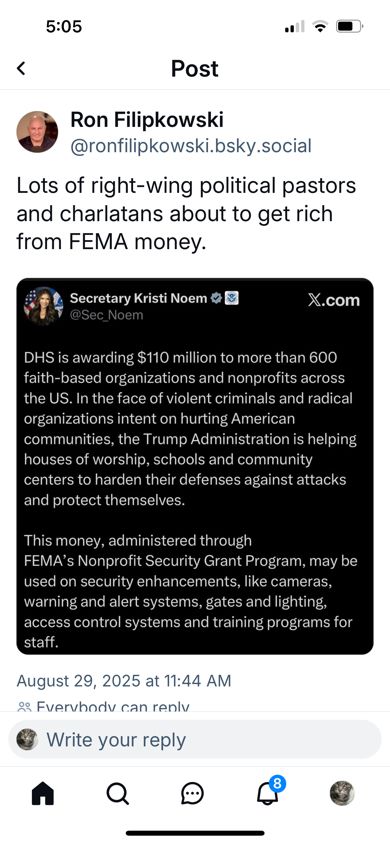The image size is (390, 844).
Task: Tap the Post header title
Action: [195, 69]
